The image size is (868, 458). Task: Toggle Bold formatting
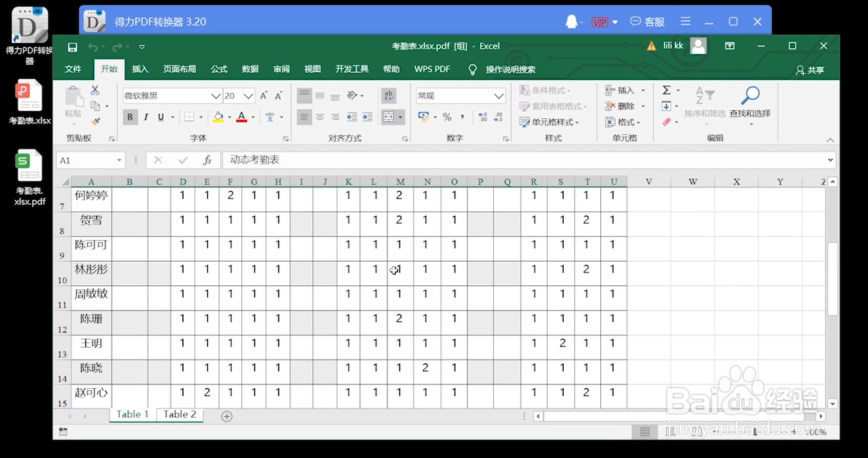click(x=130, y=117)
